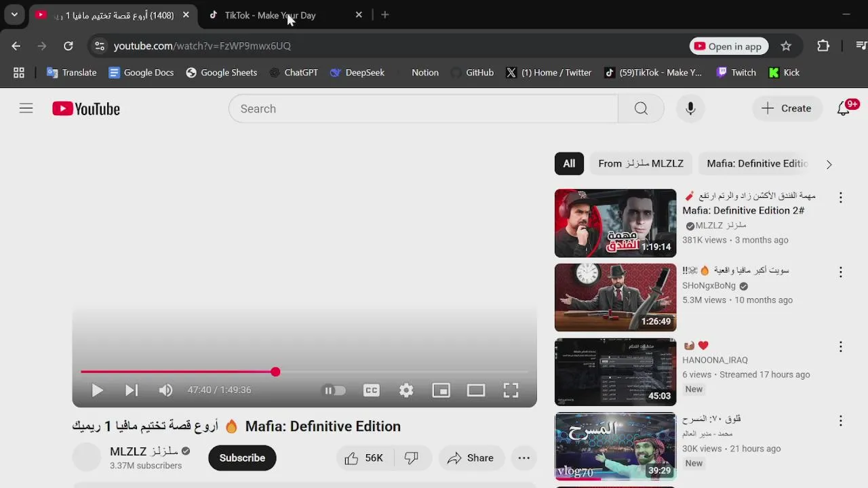Open a new browser tab
The width and height of the screenshot is (868, 488).
point(385,15)
